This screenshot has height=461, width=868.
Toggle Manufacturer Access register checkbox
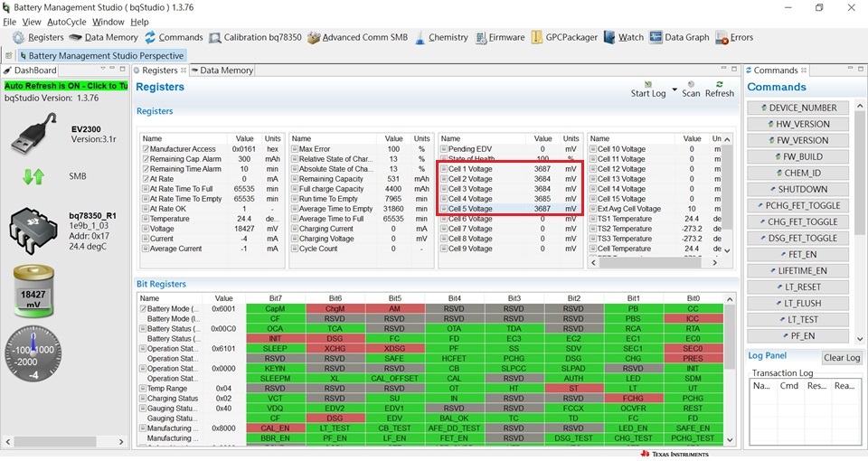[146, 149]
